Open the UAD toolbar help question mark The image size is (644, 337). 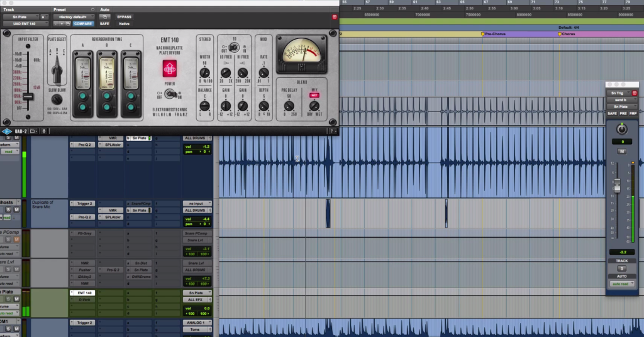pyautogui.click(x=332, y=131)
